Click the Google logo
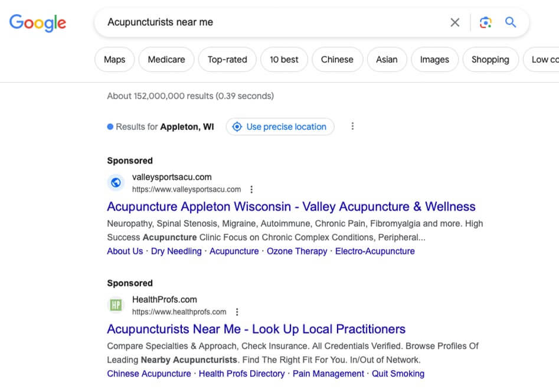559x392 pixels. [38, 22]
